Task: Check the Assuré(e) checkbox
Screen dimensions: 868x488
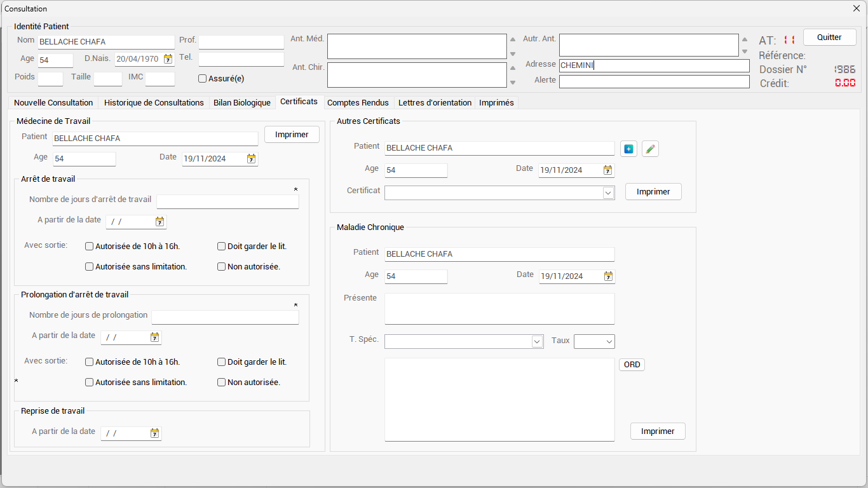Action: tap(203, 79)
